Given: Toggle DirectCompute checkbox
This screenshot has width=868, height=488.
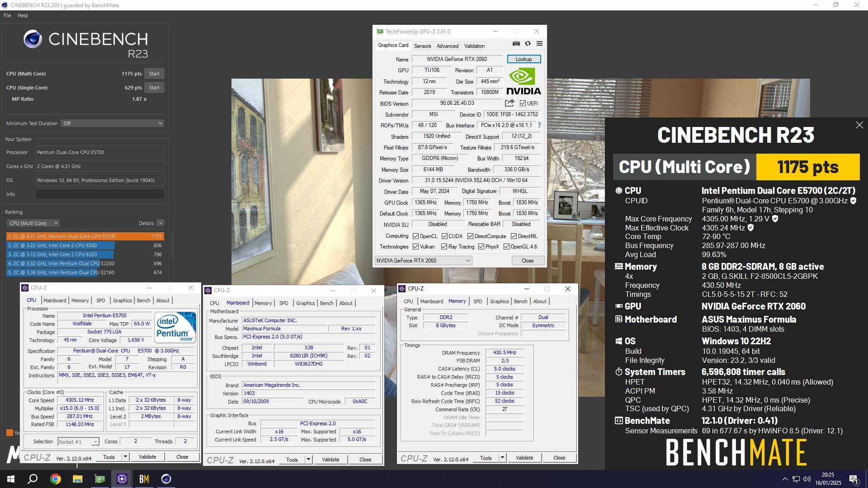Looking at the screenshot, I should click(470, 236).
